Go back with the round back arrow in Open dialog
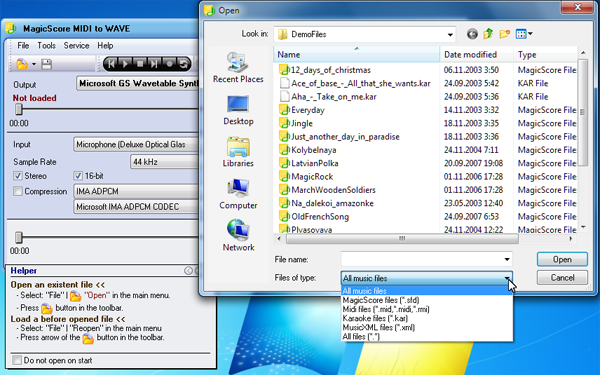 [x=472, y=34]
